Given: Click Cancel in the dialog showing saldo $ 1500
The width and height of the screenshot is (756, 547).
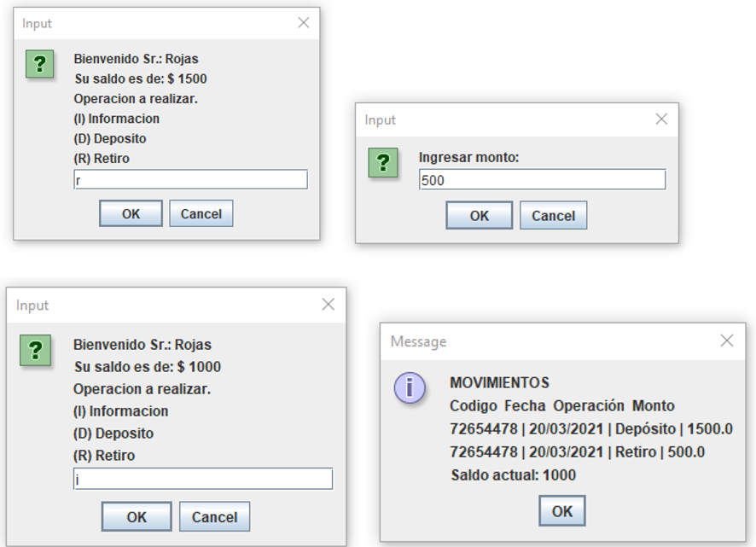Looking at the screenshot, I should (201, 213).
